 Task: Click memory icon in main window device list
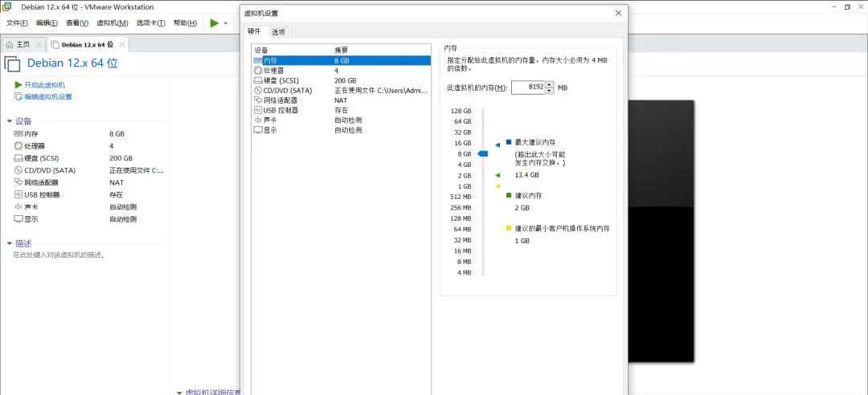18,134
